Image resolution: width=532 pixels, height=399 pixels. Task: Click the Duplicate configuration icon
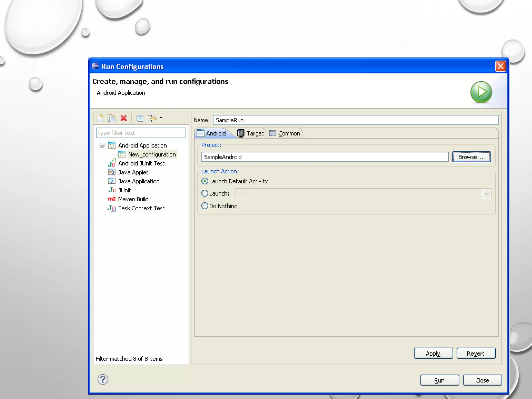[112, 118]
